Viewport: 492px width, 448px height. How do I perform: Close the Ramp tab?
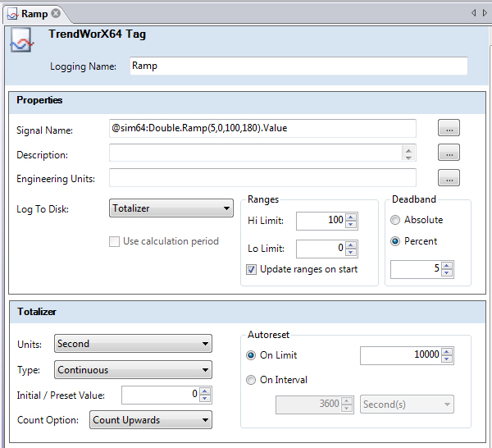click(x=56, y=13)
